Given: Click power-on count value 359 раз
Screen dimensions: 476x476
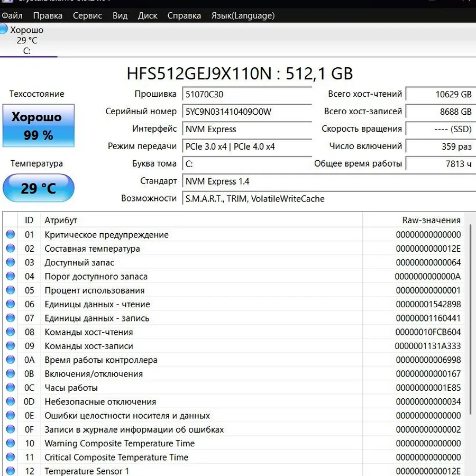Looking at the screenshot, I should click(441, 147).
